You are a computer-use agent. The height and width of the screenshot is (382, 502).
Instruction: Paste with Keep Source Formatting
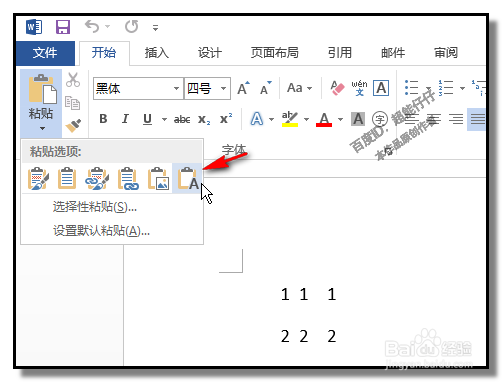click(x=38, y=178)
